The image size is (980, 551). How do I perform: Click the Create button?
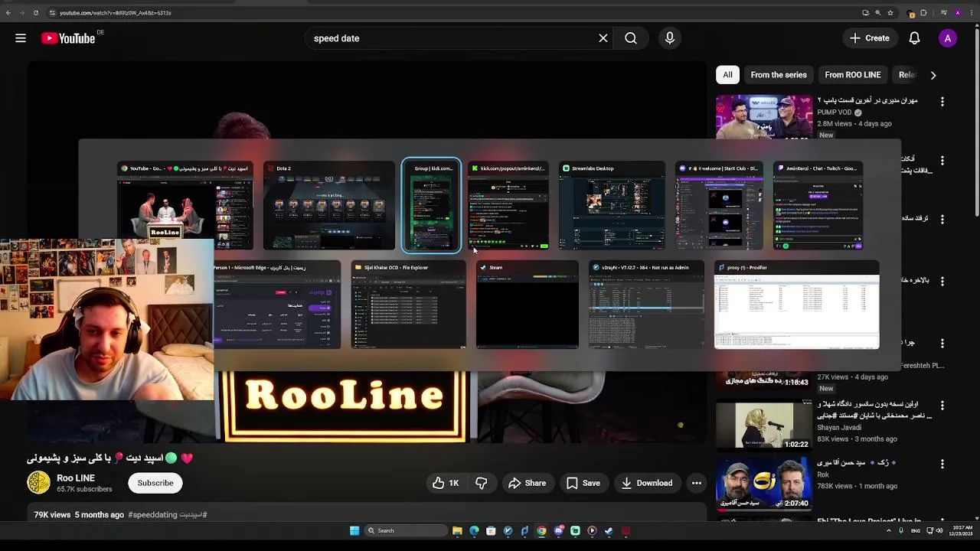[870, 38]
